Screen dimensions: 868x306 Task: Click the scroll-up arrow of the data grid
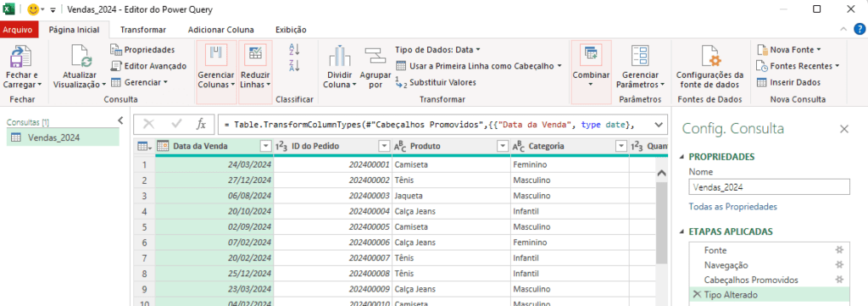[661, 173]
